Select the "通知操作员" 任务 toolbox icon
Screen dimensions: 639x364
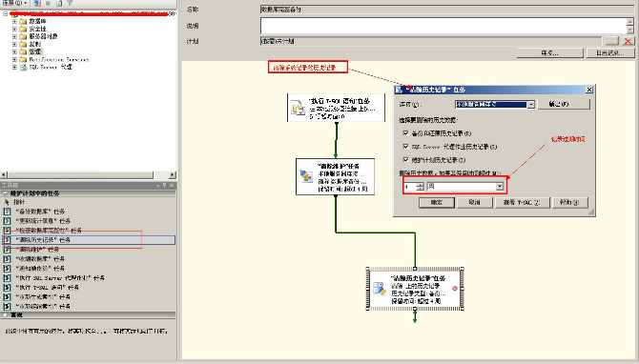pyautogui.click(x=7, y=269)
